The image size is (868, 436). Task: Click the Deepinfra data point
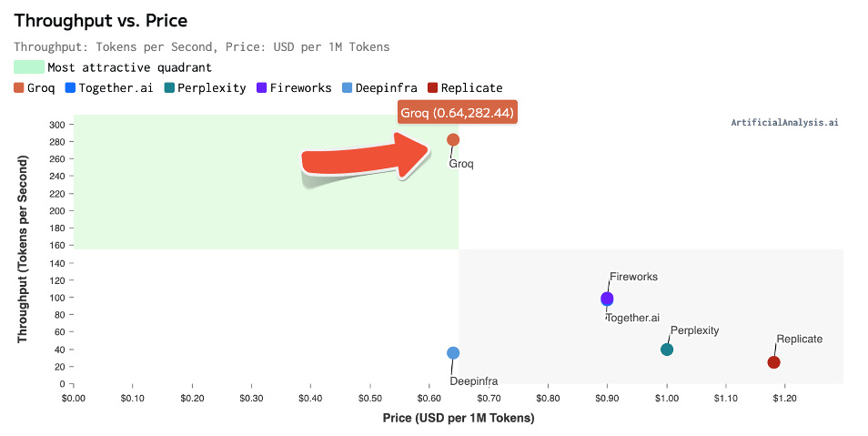point(453,353)
